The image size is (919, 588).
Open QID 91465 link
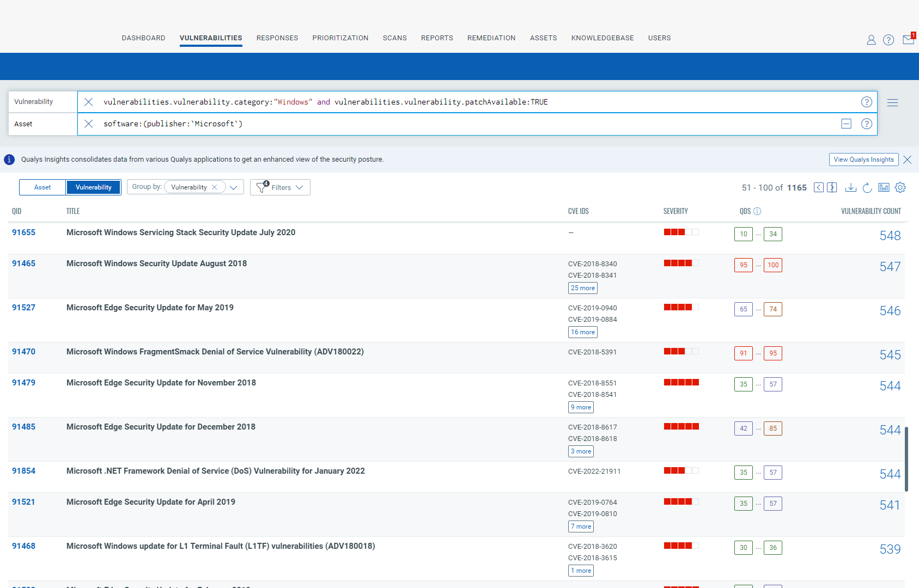[24, 264]
